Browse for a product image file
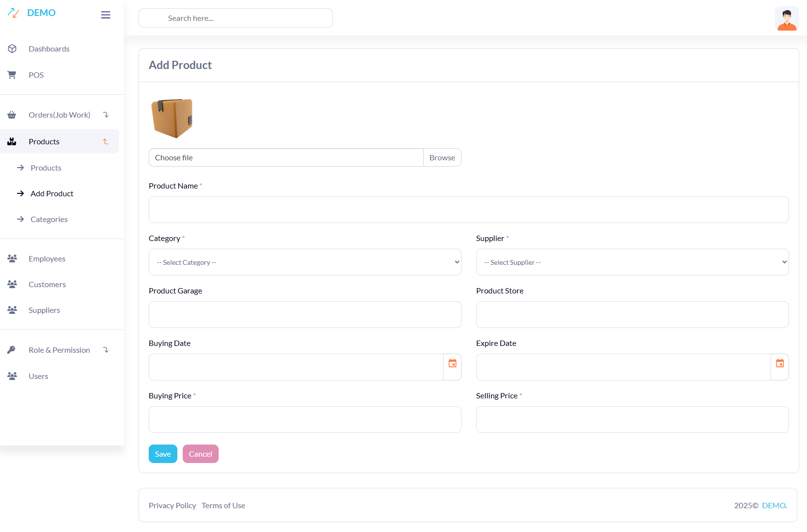807x532 pixels. coord(442,158)
